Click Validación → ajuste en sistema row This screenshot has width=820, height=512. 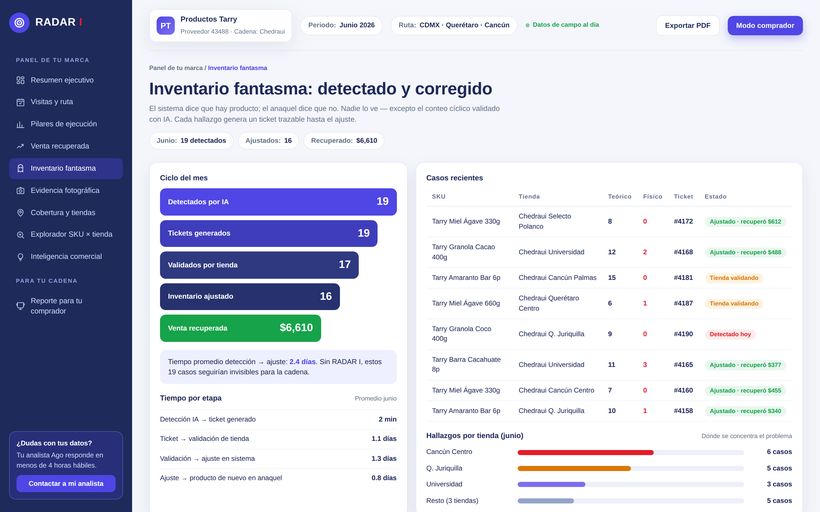point(278,459)
